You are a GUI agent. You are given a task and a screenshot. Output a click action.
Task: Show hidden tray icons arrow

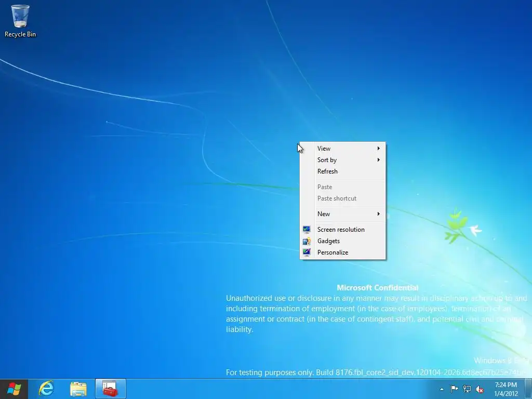click(442, 389)
